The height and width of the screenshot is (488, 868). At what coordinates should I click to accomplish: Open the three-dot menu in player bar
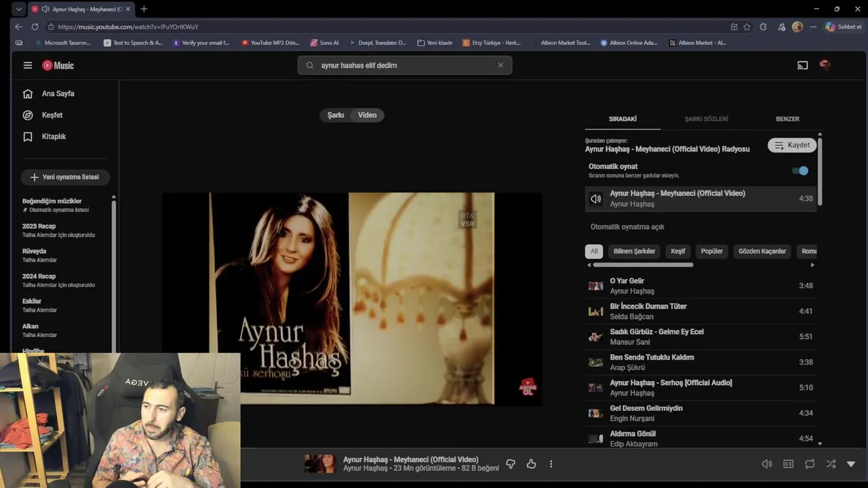pos(551,464)
